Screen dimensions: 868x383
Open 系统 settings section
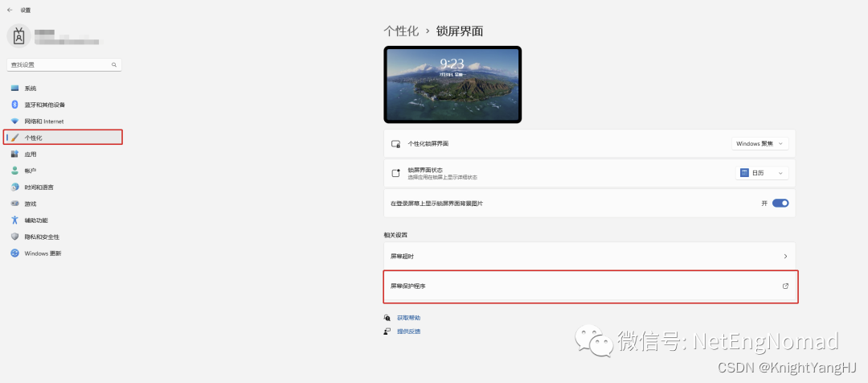pos(63,89)
